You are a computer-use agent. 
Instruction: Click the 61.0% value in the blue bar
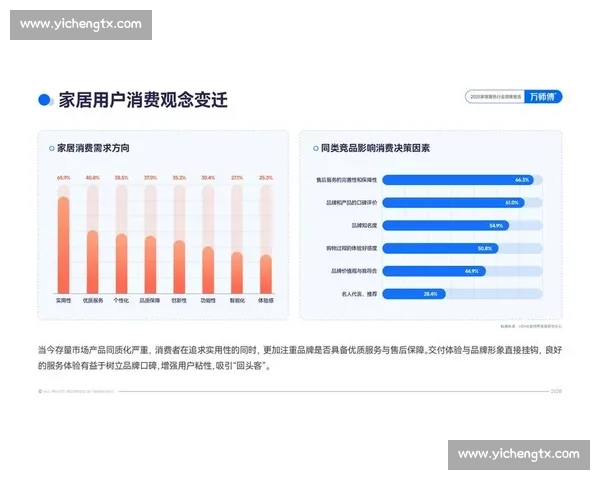pos(512,202)
